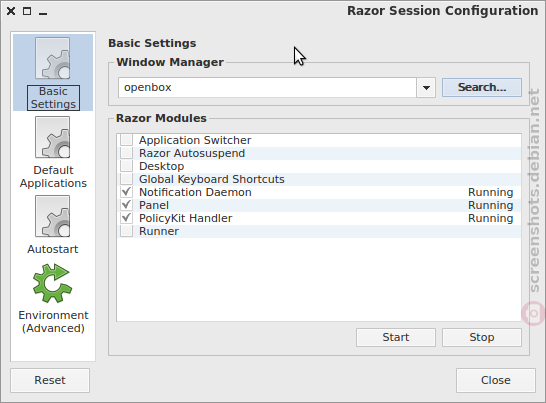Click the openbox window manager field
Image resolution: width=546 pixels, height=403 pixels.
(x=267, y=87)
